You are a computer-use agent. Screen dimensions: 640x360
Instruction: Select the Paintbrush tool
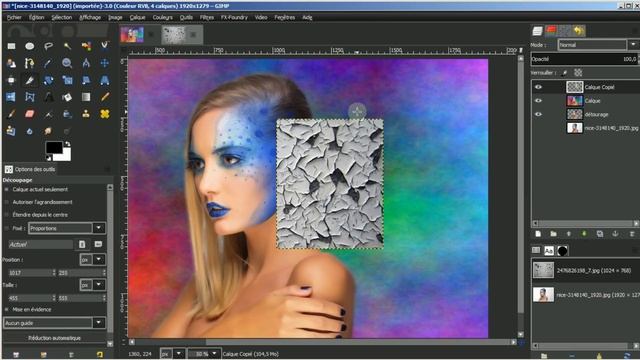click(x=11, y=114)
